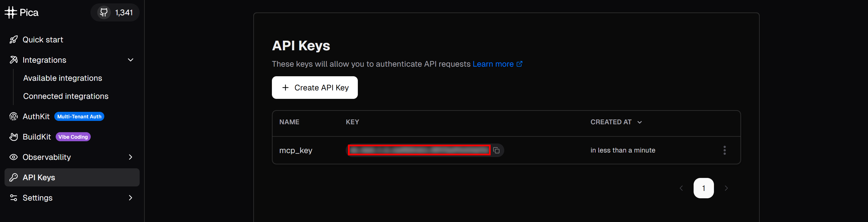Screen dimensions: 868x222
Task: Expand the Settings section
Action: [131, 198]
